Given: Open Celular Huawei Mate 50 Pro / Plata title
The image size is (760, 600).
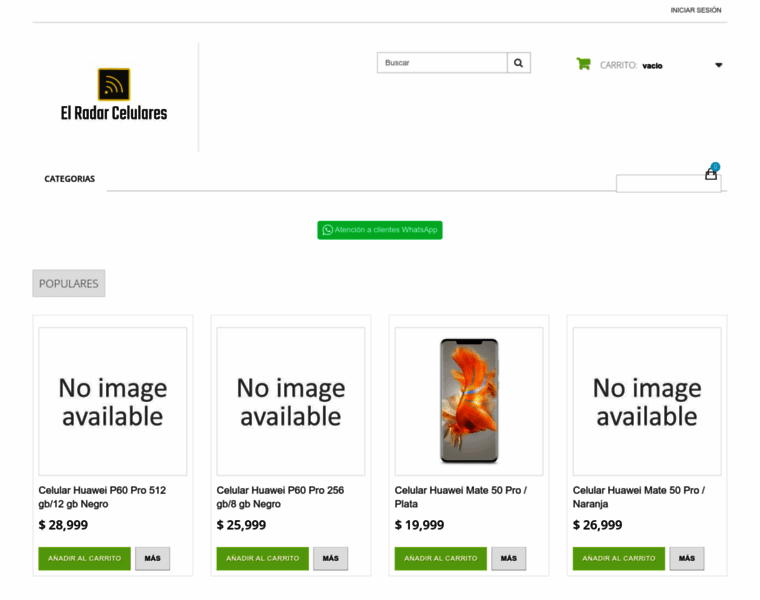Looking at the screenshot, I should pos(460,497).
